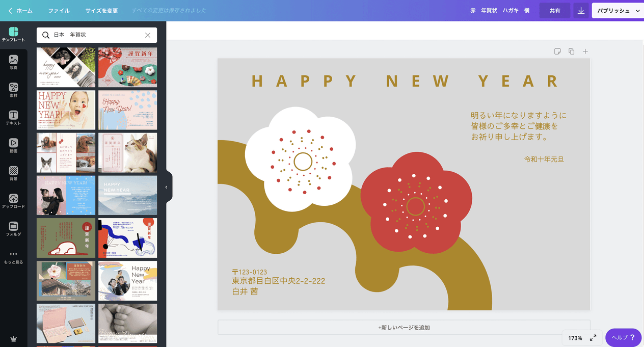The height and width of the screenshot is (347, 644).
Task: Open the フォルダ (Folders) panel
Action: pyautogui.click(x=13, y=229)
